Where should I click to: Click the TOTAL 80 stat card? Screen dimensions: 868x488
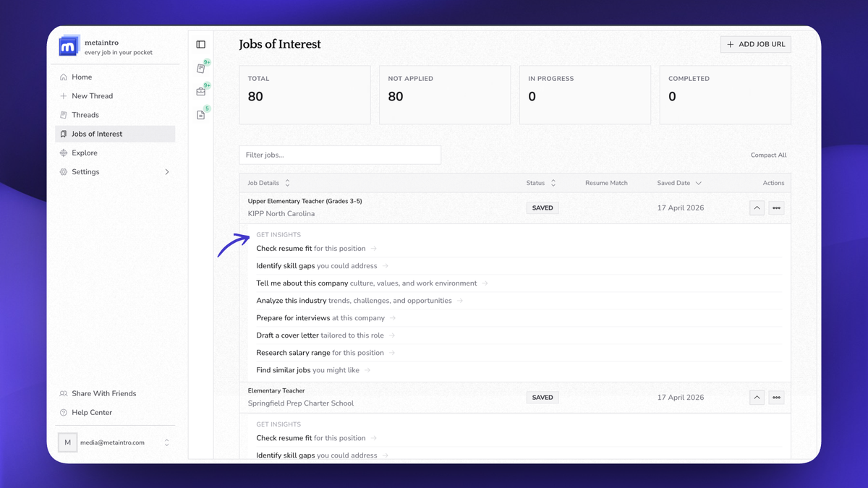pyautogui.click(x=305, y=95)
